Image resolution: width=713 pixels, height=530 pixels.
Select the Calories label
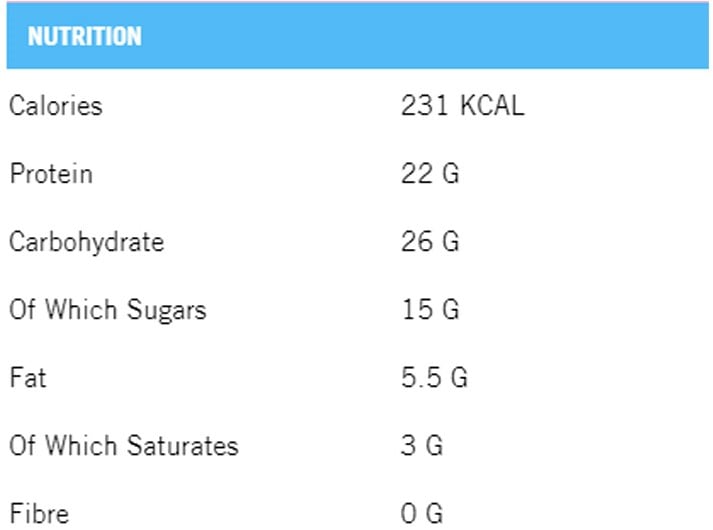coord(56,105)
